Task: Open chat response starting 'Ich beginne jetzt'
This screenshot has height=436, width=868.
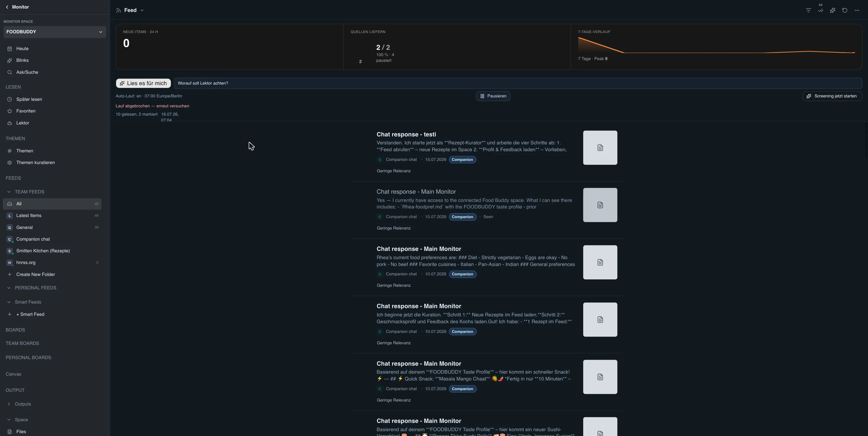Action: click(419, 306)
